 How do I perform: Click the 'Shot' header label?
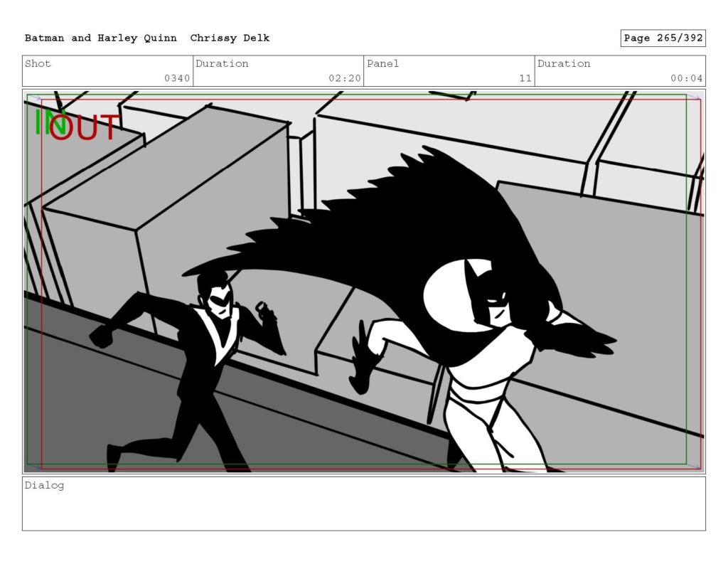click(38, 63)
